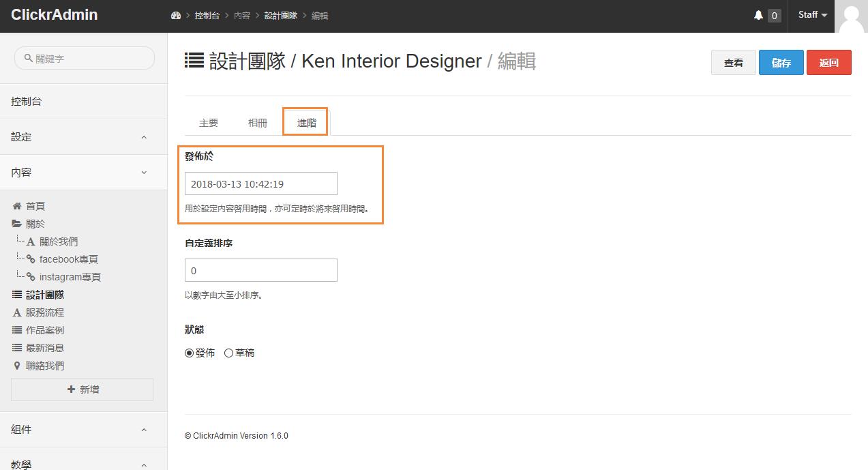Viewport: 868px width, 470px height.
Task: Click the list icon beside 設計團隊 in sidebar
Action: click(17, 295)
